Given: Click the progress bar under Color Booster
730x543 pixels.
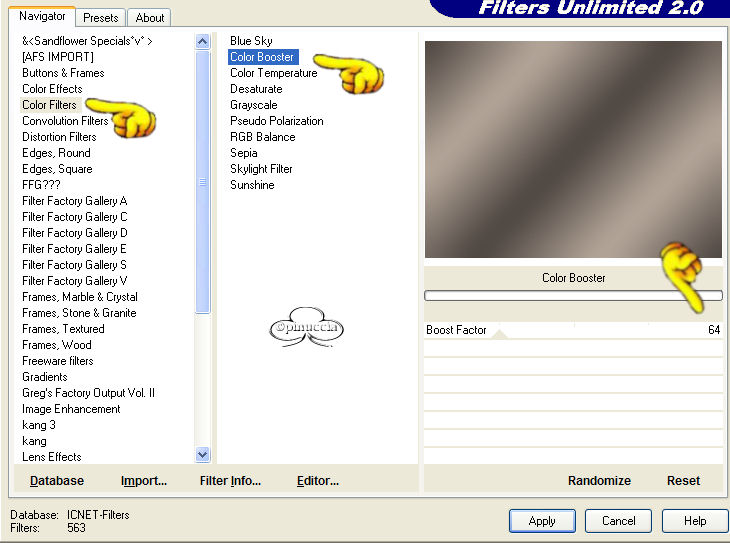Looking at the screenshot, I should point(573,295).
